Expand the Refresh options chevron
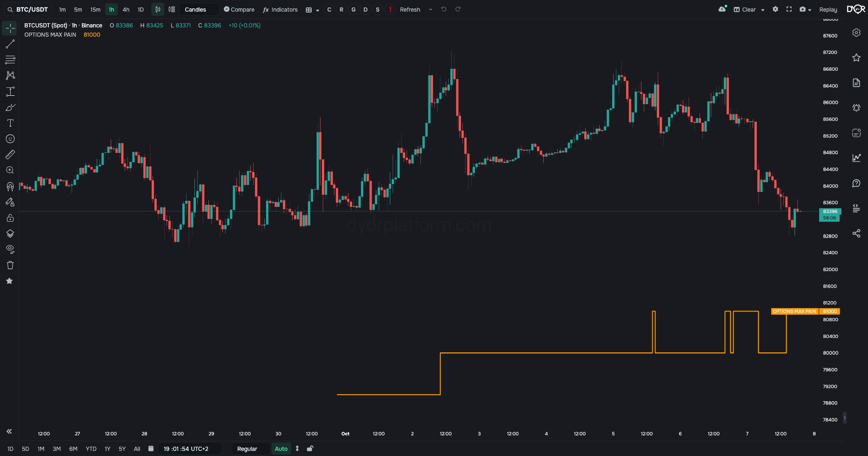Viewport: 868px width, 456px height. point(431,9)
